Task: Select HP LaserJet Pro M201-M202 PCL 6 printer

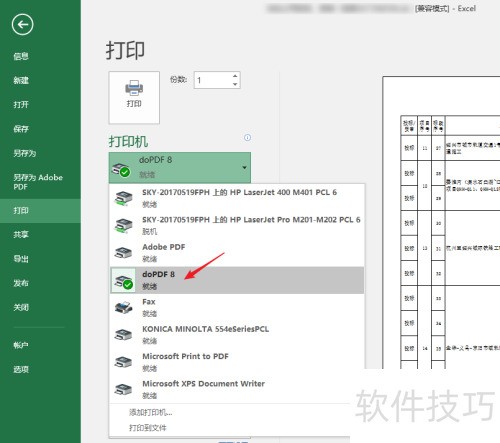Action: coord(237,225)
